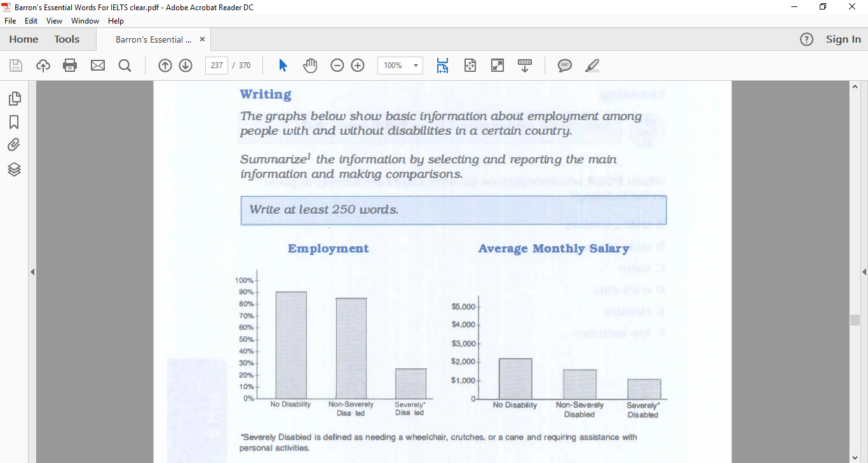868x463 pixels.
Task: Choose the selection arrow tool
Action: (x=283, y=66)
